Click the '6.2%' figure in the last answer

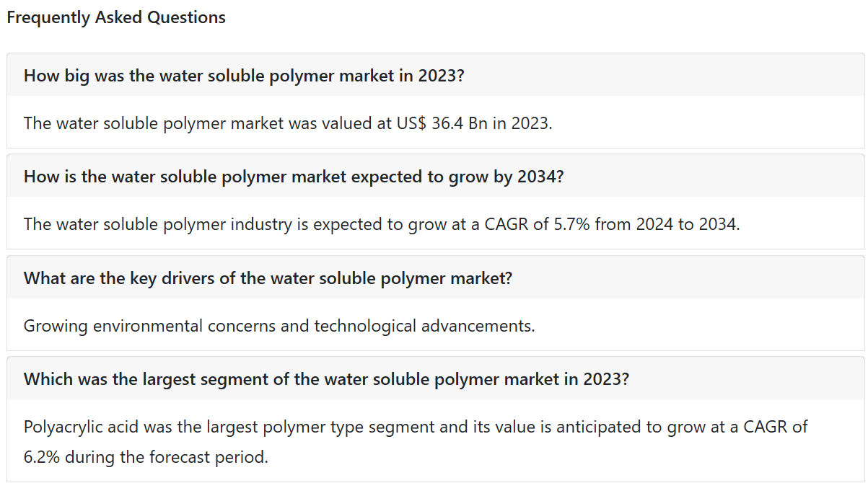click(x=43, y=457)
